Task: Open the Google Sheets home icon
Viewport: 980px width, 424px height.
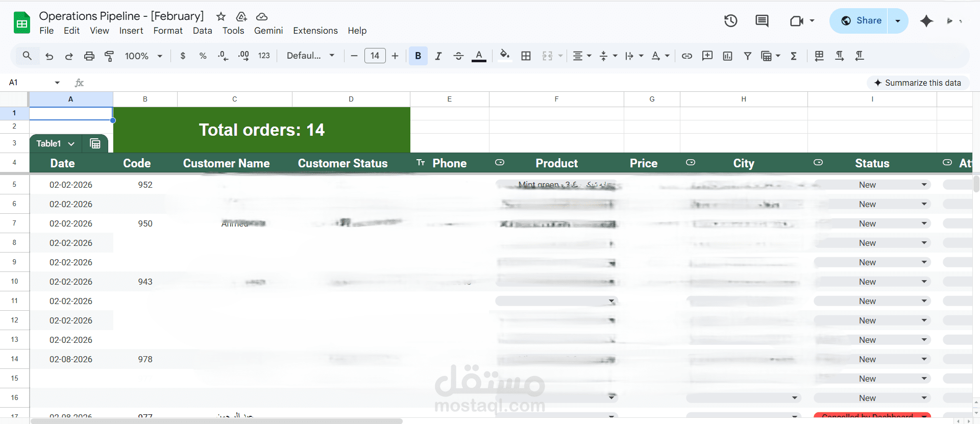Action: 21,23
